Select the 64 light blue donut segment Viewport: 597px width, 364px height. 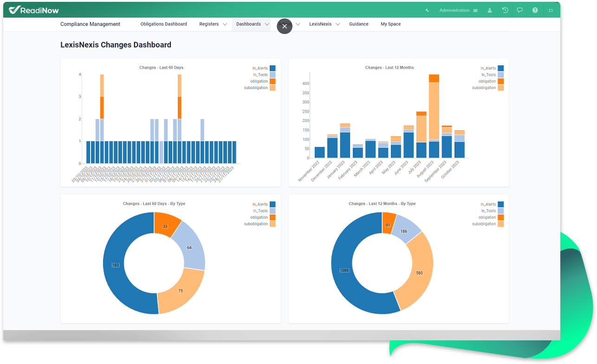coord(189,248)
